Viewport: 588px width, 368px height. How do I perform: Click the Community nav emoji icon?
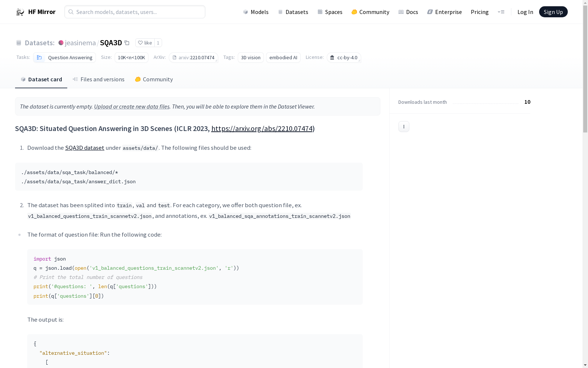(x=354, y=12)
